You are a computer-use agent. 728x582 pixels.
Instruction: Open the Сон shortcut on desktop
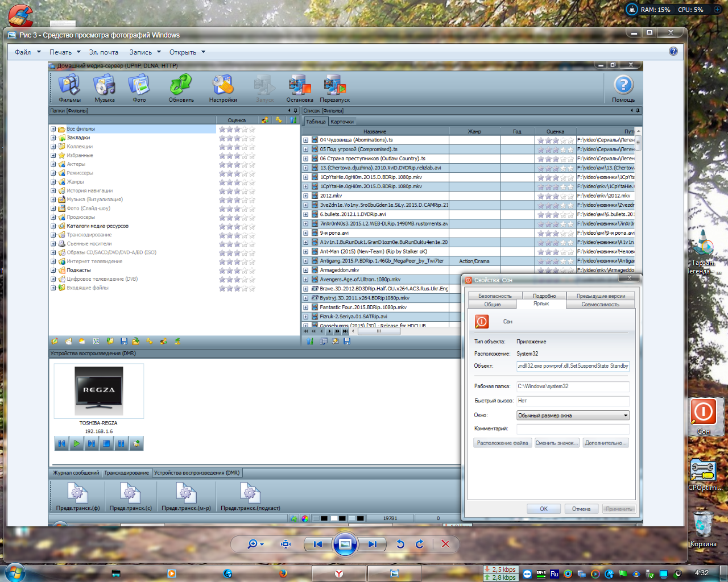704,416
